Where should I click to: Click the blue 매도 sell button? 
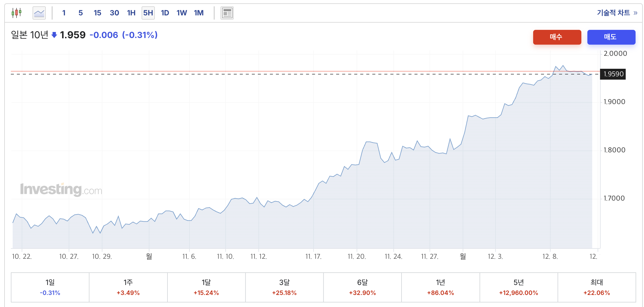611,37
